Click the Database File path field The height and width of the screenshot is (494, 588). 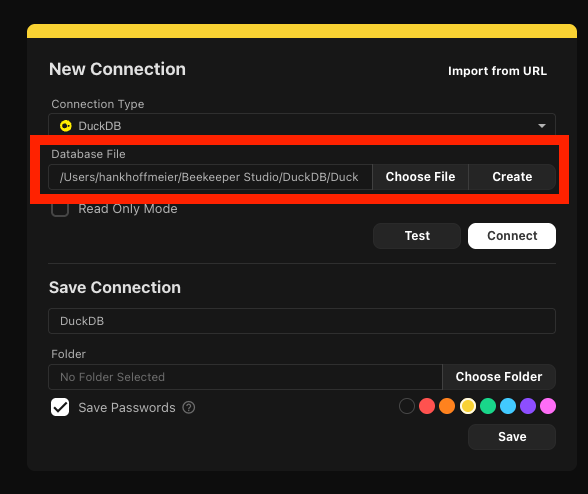[210, 177]
